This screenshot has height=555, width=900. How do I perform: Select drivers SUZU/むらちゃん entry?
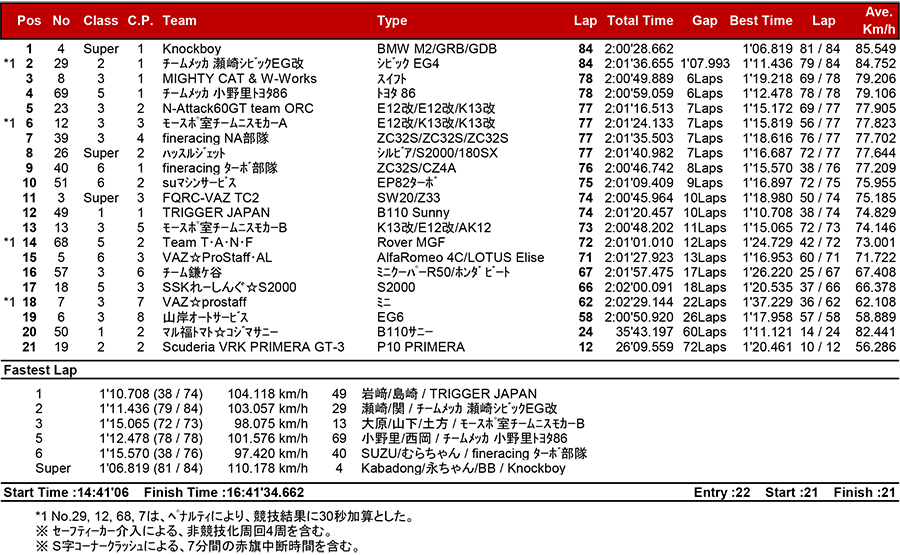click(474, 453)
